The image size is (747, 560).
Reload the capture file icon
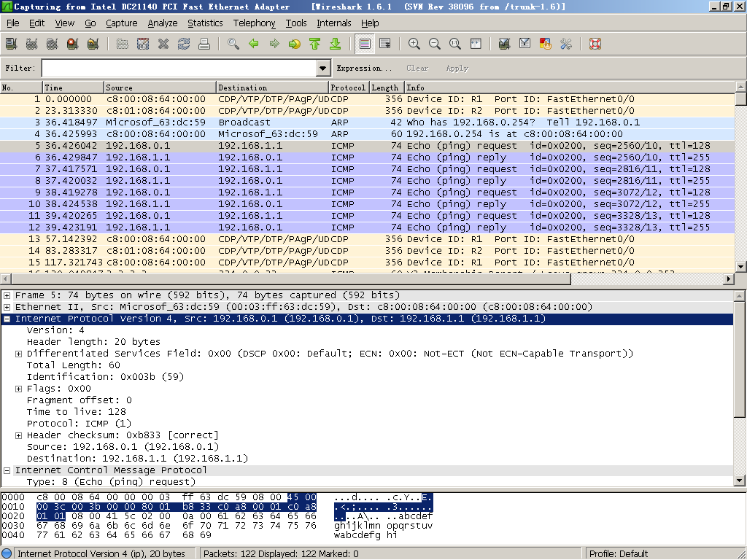184,44
